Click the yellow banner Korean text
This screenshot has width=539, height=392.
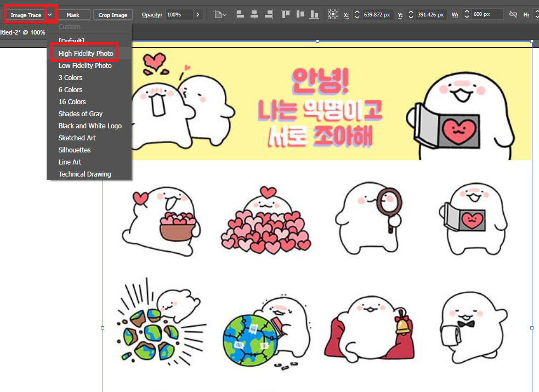[320, 108]
